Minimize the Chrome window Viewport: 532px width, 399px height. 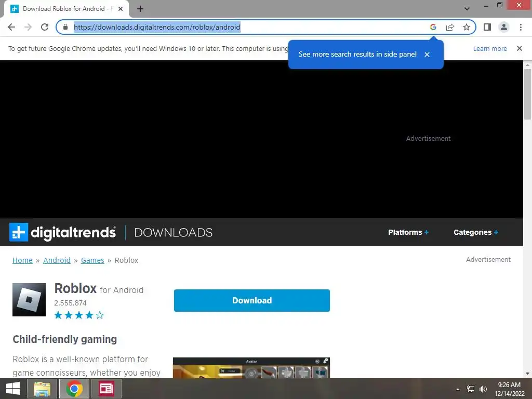[x=486, y=5]
